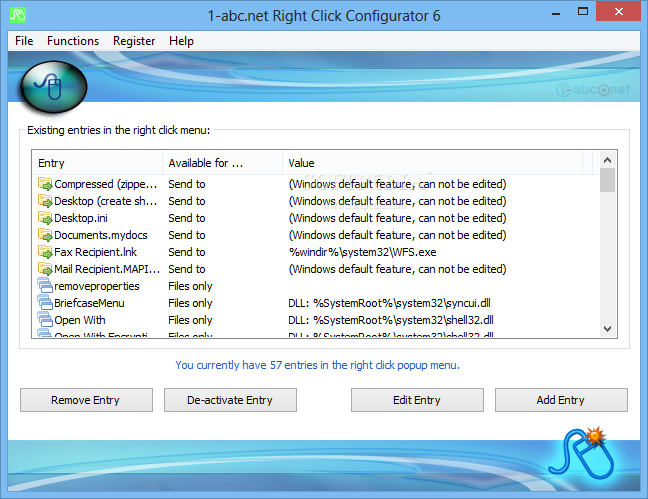The image size is (648, 499).
Task: Select the 'Documents.mydocs' entry text
Action: coord(101,235)
